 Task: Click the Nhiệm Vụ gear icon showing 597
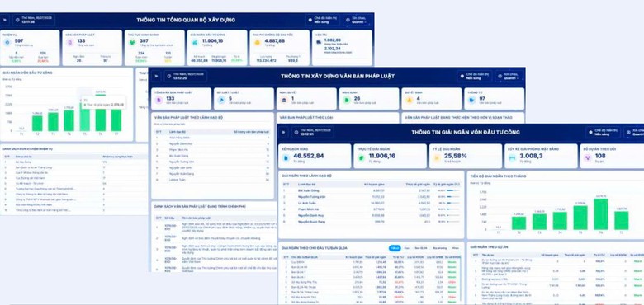7,42
